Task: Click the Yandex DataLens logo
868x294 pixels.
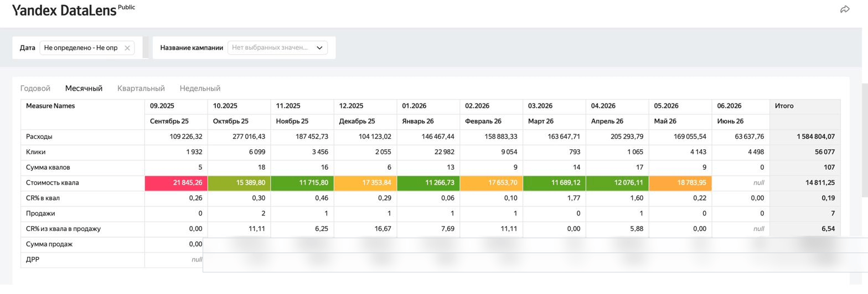Action: pos(64,10)
